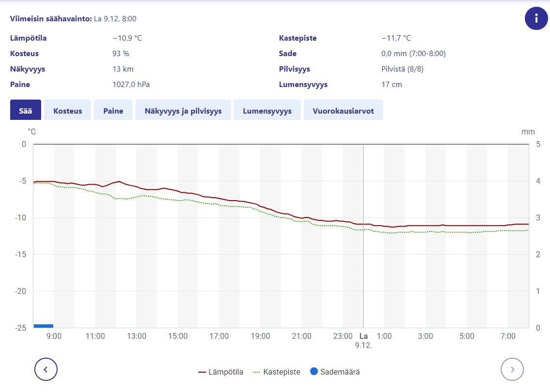Click the green dotted Kastepiste legend marker

click(x=256, y=372)
